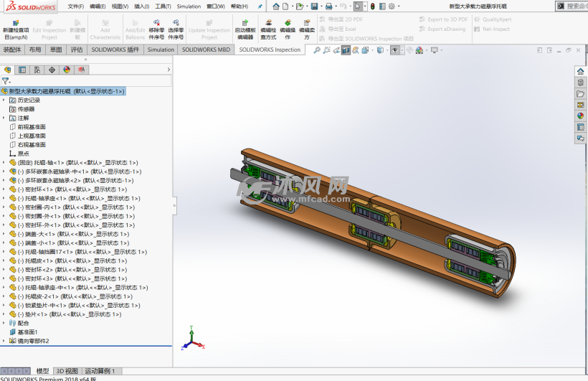Open the Save button dropdown arrow
The height and width of the screenshot is (381, 588).
(321, 6)
